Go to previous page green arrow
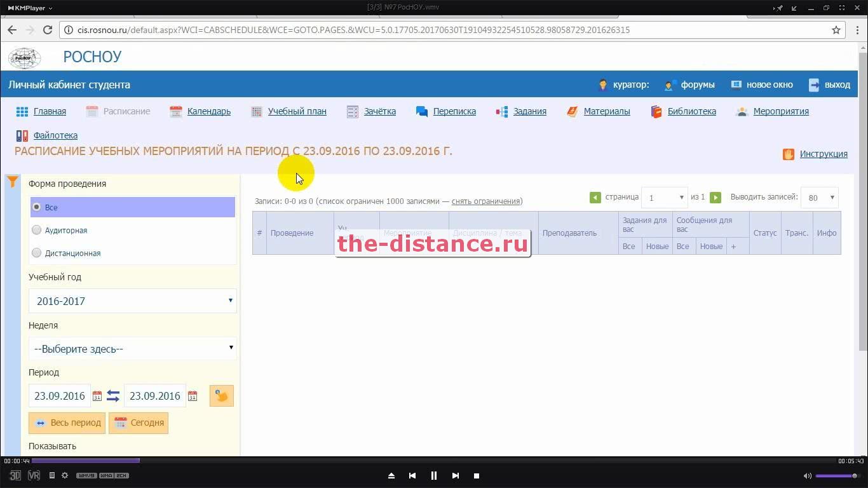 (595, 198)
